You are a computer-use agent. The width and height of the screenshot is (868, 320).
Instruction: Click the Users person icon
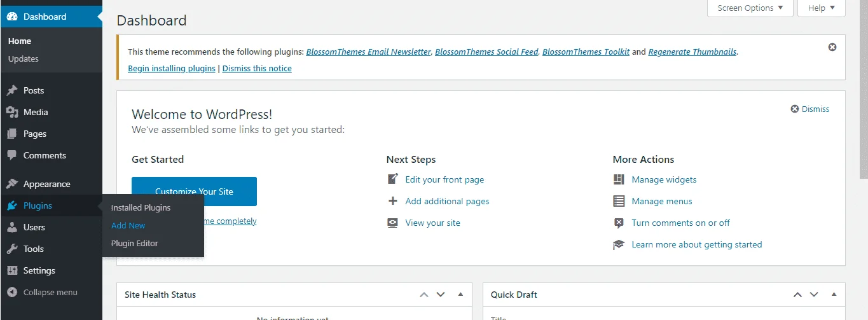click(12, 227)
